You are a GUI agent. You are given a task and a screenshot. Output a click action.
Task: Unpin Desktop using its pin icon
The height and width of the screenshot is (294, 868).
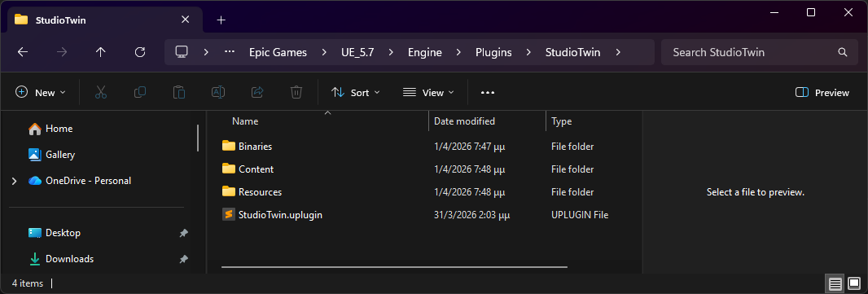tap(183, 233)
